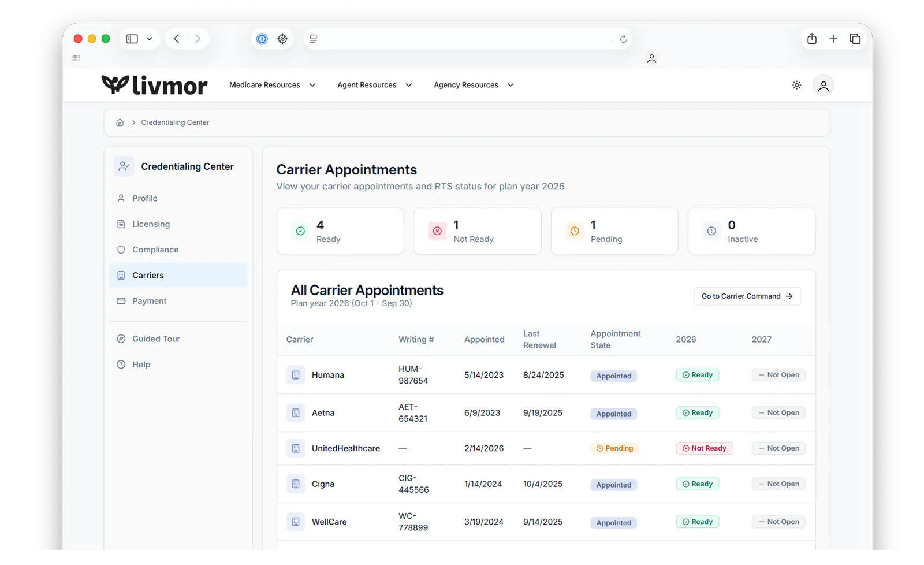Click the WellCare carrier building icon
This screenshot has width=924, height=565.
pos(296,522)
